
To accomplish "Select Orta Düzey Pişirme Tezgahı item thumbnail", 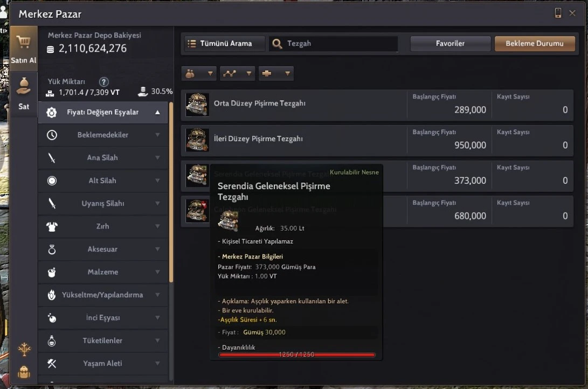I will click(x=197, y=105).
